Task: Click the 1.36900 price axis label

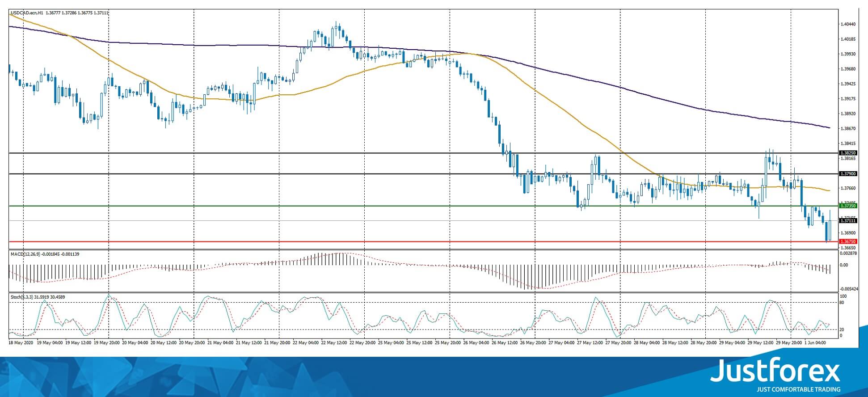Action: 848,233
